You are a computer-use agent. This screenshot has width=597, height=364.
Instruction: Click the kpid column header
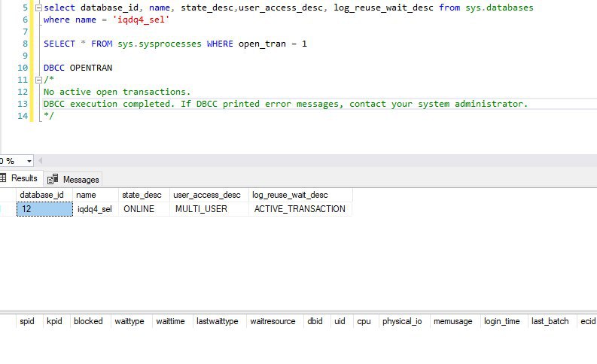[x=56, y=321]
